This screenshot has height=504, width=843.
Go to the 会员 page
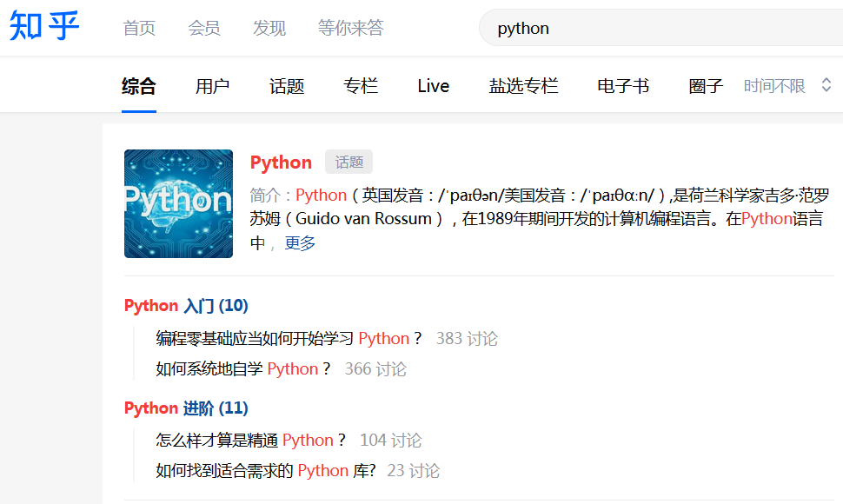point(204,28)
